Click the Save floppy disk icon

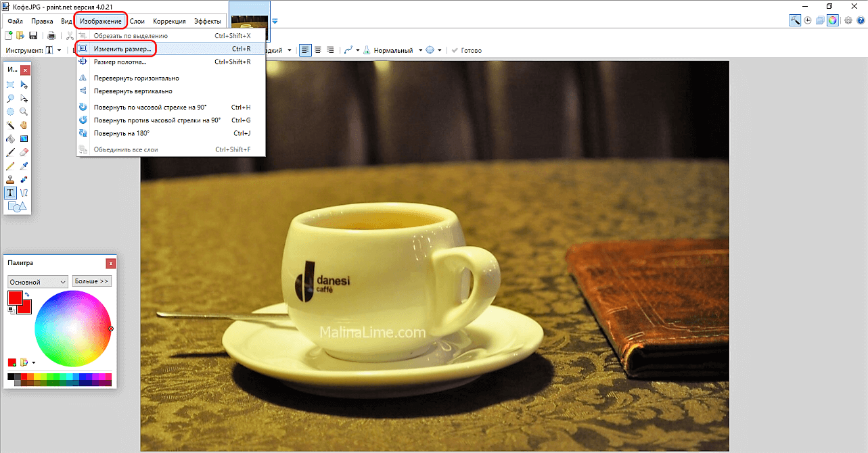[33, 36]
